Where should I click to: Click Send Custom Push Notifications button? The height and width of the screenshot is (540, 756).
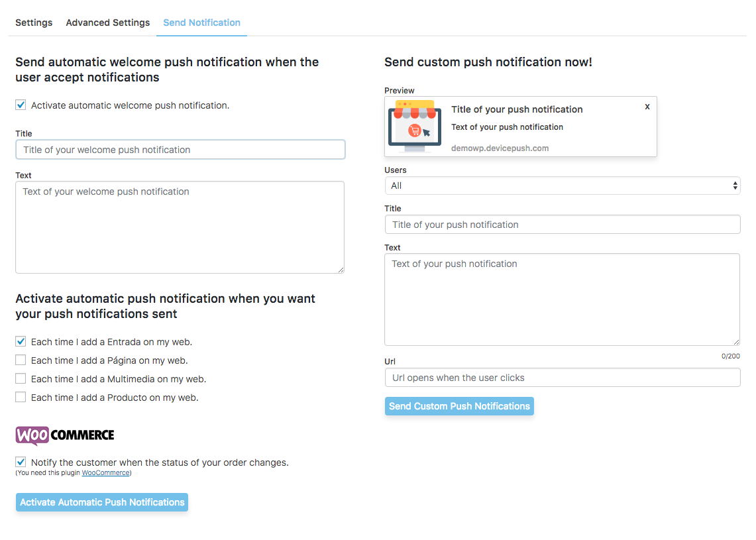click(x=459, y=406)
